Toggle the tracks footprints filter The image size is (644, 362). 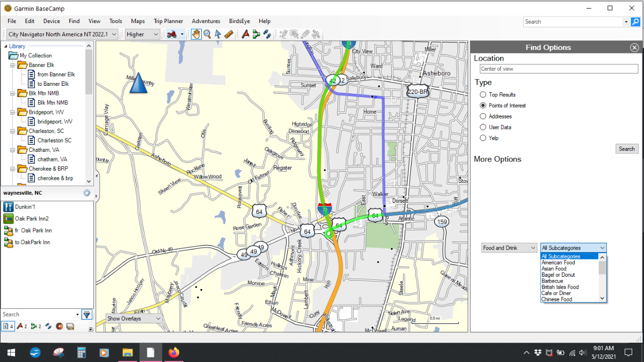coord(48,326)
